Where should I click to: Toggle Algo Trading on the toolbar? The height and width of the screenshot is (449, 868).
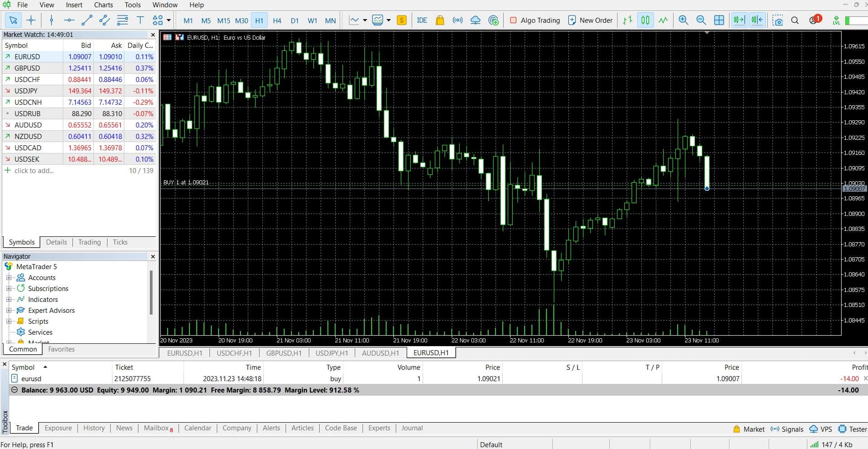(536, 20)
